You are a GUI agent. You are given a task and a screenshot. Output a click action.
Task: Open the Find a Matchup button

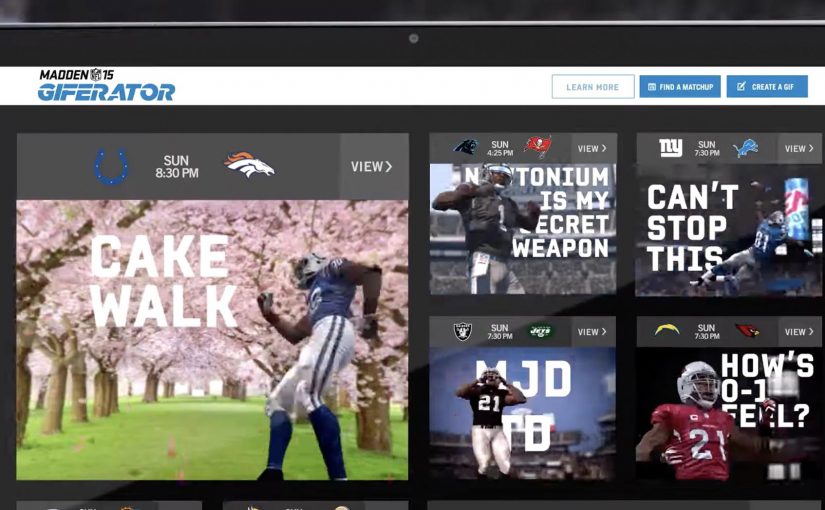point(680,87)
